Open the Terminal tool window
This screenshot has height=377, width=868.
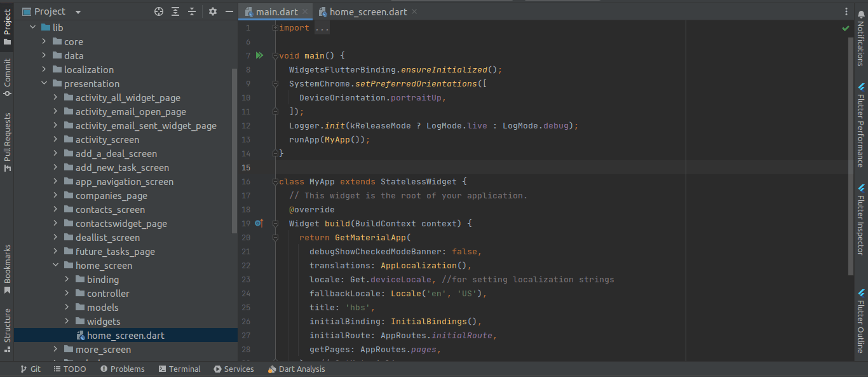point(179,369)
